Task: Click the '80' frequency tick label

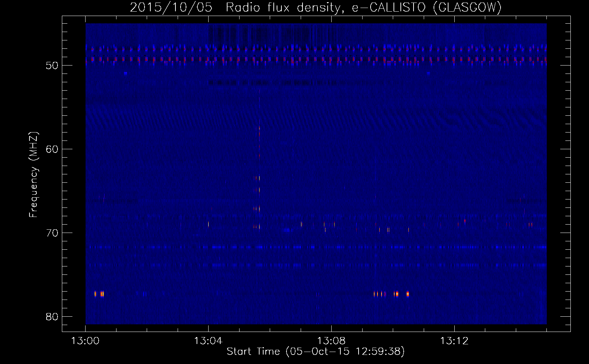Action: (52, 317)
